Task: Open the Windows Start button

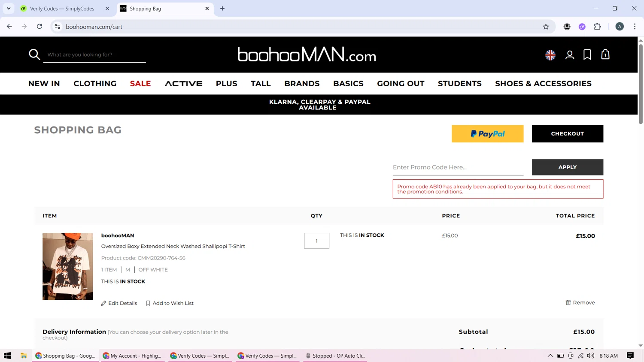Action: tap(7, 356)
